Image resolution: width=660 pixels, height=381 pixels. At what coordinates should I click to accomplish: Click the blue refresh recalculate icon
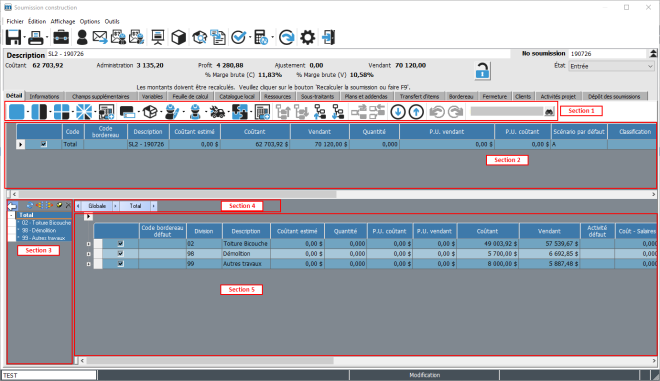click(287, 37)
